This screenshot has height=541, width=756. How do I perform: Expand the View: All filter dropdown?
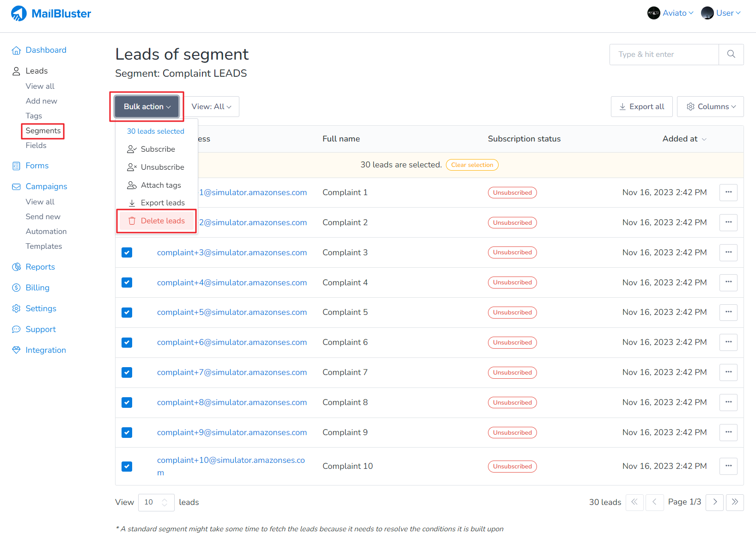coord(211,106)
